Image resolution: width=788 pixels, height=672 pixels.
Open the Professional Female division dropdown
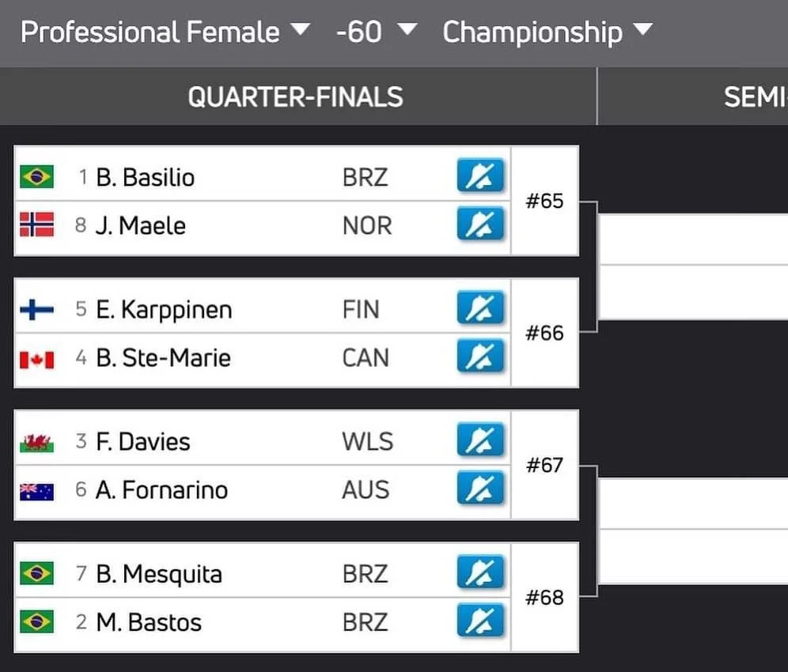[x=165, y=32]
